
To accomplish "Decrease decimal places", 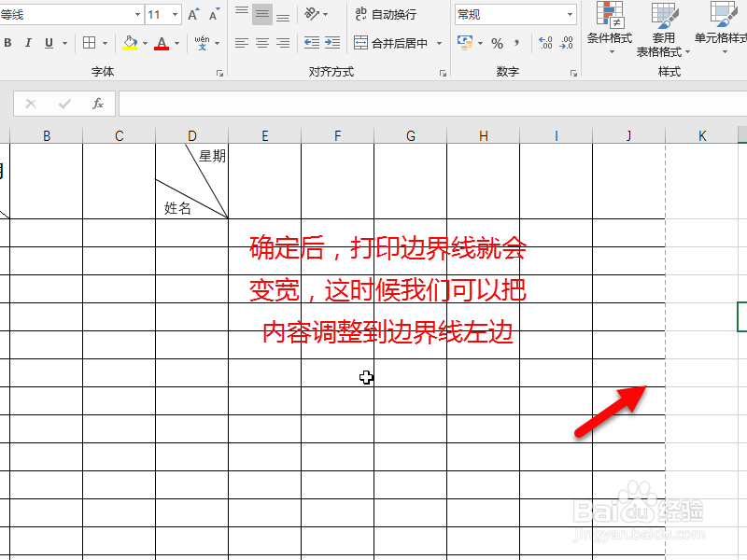I will point(567,43).
